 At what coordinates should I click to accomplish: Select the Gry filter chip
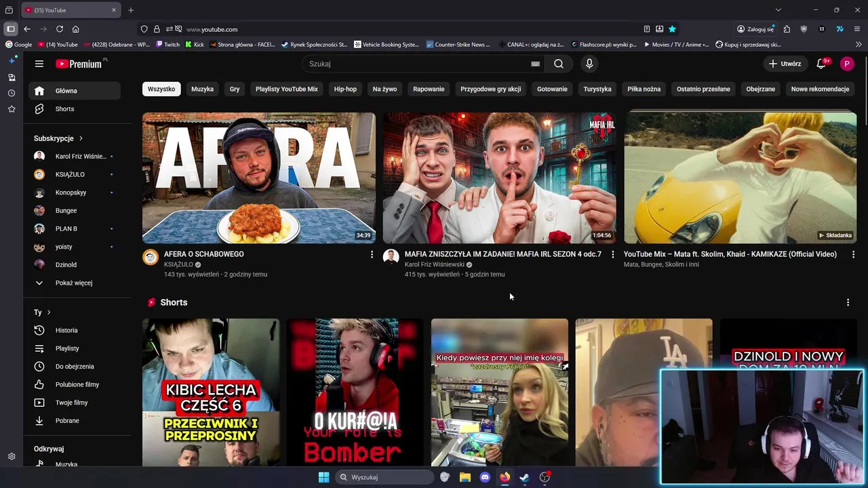(x=235, y=89)
